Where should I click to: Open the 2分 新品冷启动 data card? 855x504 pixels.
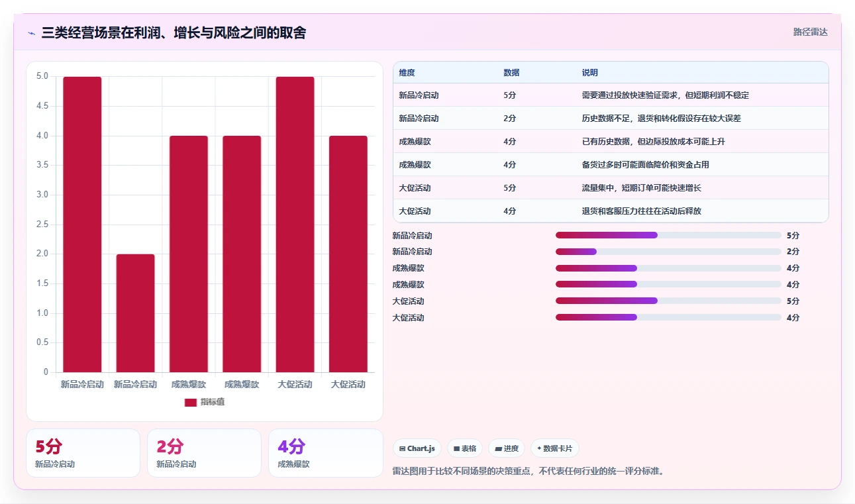[x=204, y=453]
